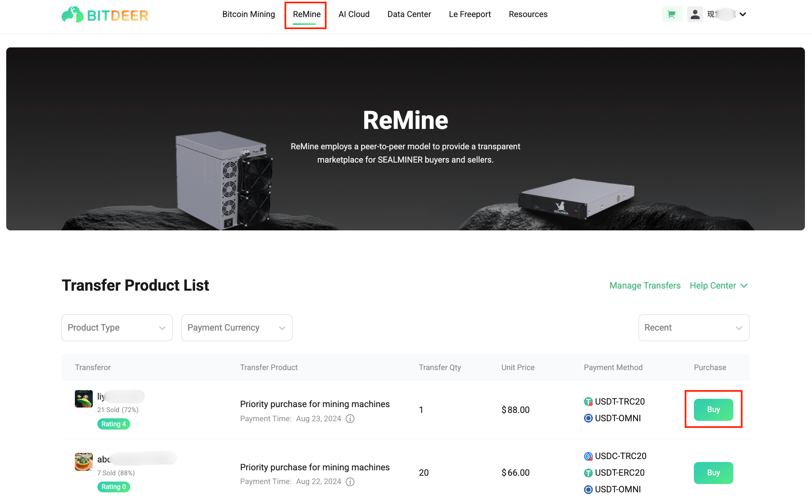812x504 pixels.
Task: Go to the AI Cloud menu
Action: coord(354,14)
